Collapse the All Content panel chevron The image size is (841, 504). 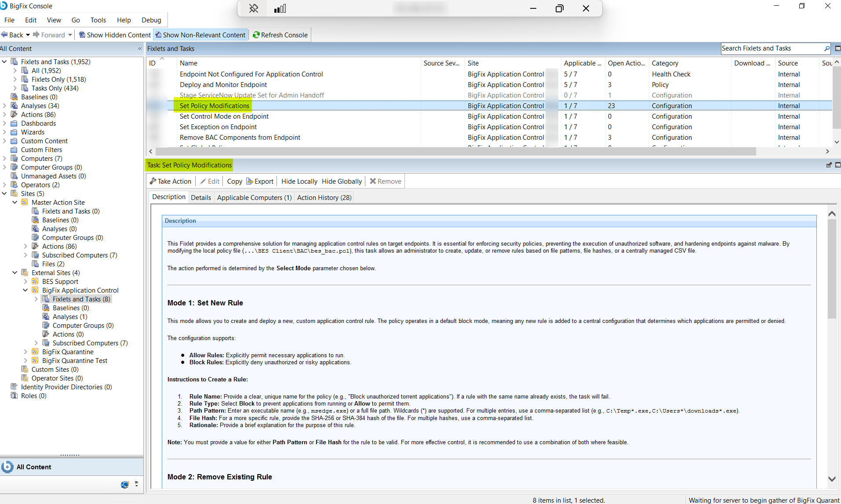(x=140, y=49)
